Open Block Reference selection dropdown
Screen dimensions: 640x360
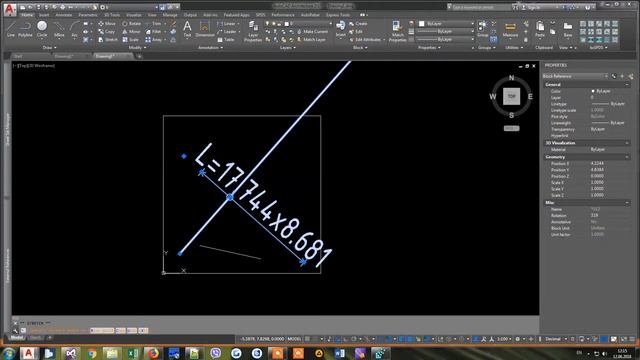coord(575,76)
